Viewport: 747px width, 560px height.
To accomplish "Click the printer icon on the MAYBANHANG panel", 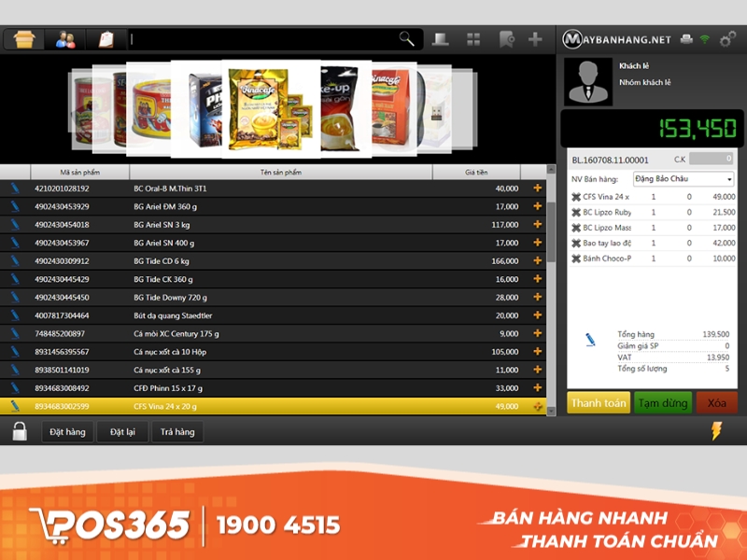I will coord(686,39).
